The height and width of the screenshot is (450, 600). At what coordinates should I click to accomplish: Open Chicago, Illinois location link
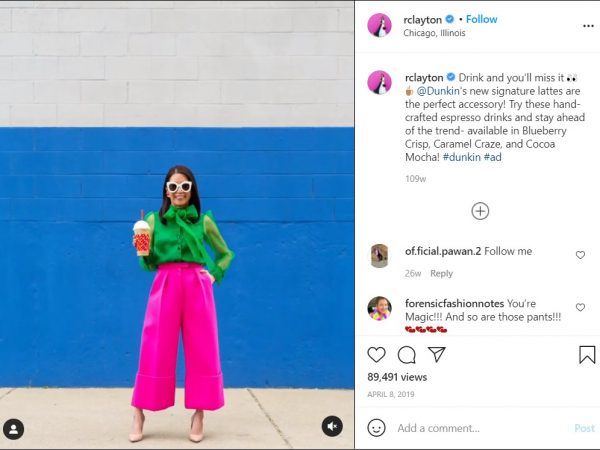434,33
